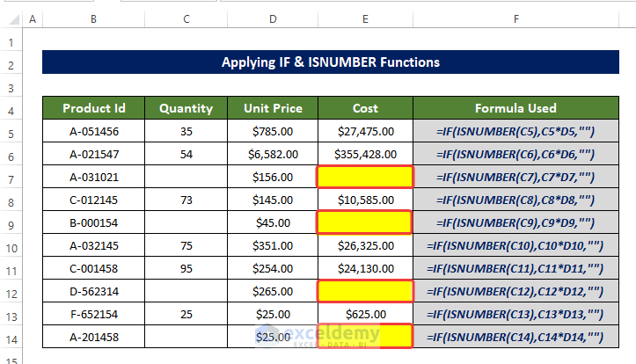Select column A header
This screenshot has height=364, width=636.
tap(33, 19)
